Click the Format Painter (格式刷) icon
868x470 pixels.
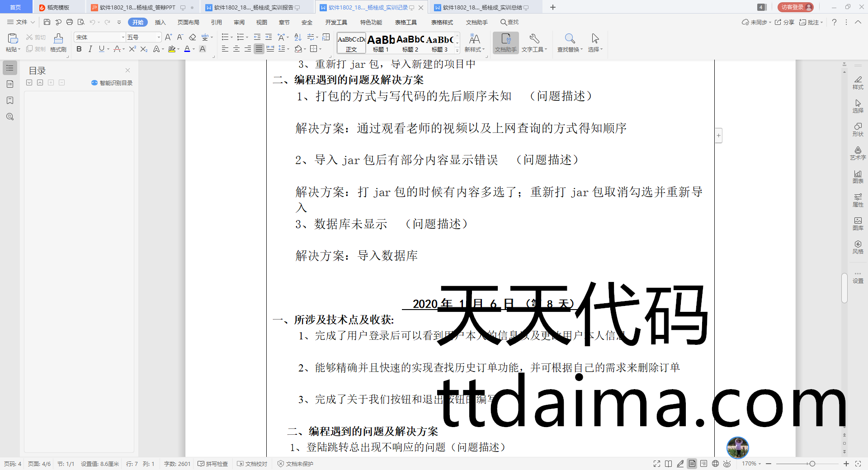point(58,39)
